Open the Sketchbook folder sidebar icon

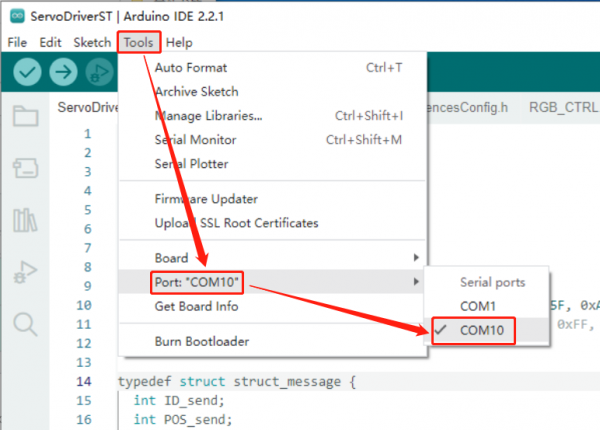(25, 116)
